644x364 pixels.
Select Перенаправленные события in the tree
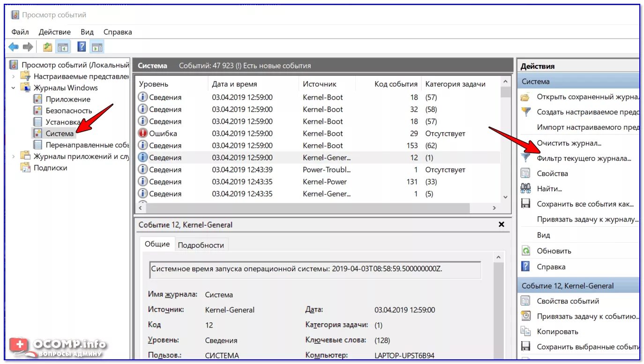pos(87,145)
